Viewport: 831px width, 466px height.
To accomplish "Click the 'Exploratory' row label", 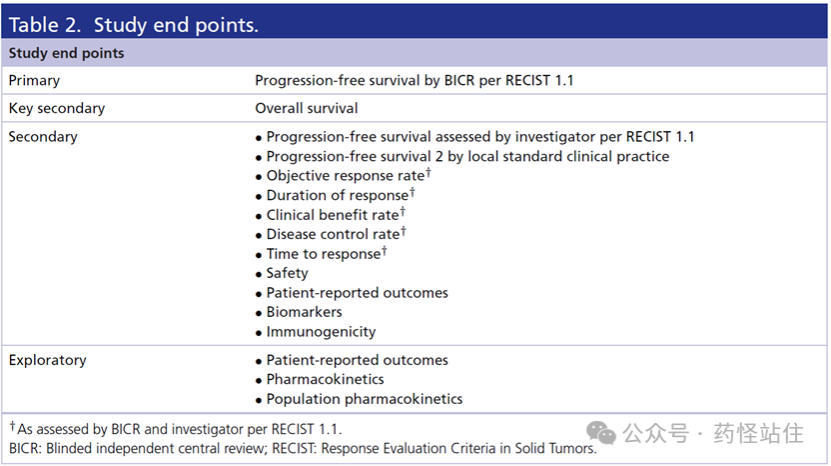I will tap(47, 360).
